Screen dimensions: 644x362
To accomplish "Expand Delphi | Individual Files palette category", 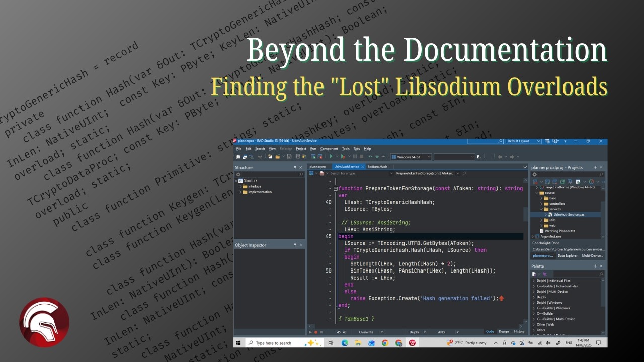I will 534,281.
